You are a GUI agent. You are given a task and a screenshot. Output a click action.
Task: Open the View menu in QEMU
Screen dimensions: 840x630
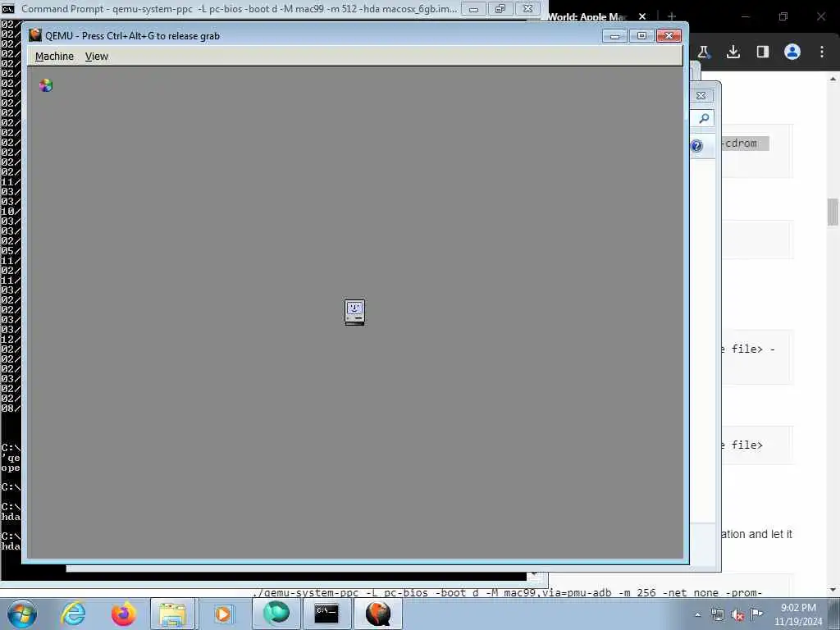97,57
